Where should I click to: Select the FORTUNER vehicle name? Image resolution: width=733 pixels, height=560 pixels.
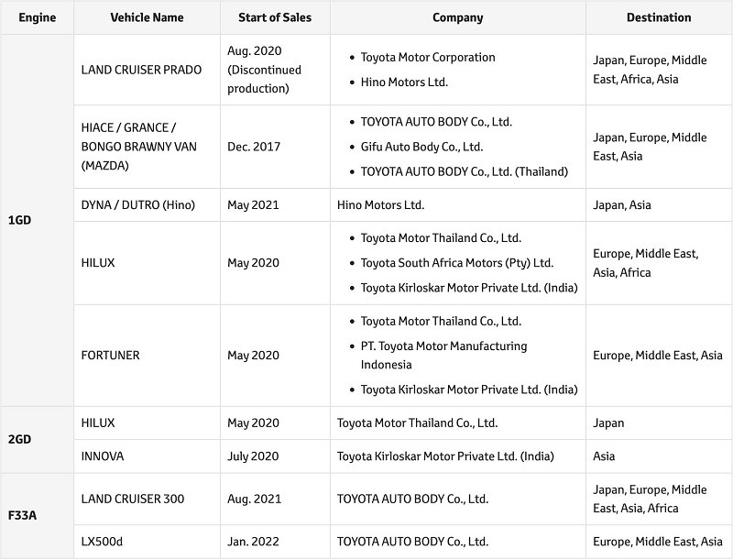(111, 356)
